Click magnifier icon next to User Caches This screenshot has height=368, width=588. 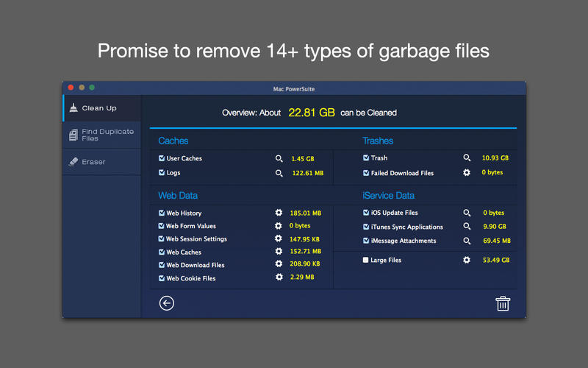(x=279, y=158)
